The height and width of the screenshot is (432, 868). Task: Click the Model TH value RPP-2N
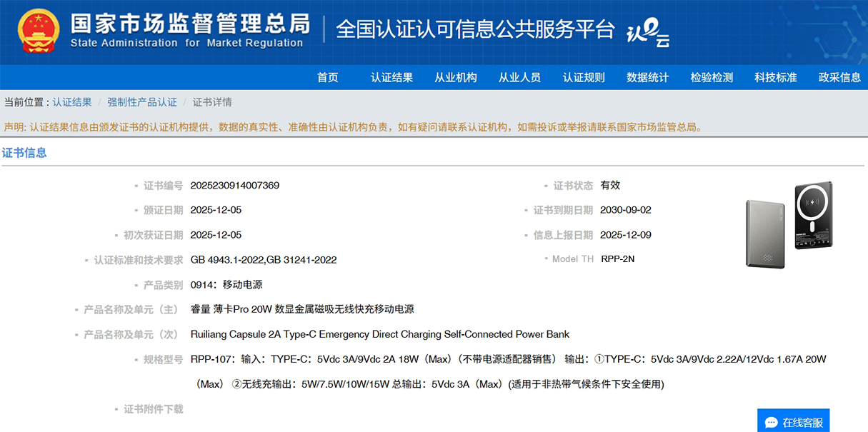[618, 258]
